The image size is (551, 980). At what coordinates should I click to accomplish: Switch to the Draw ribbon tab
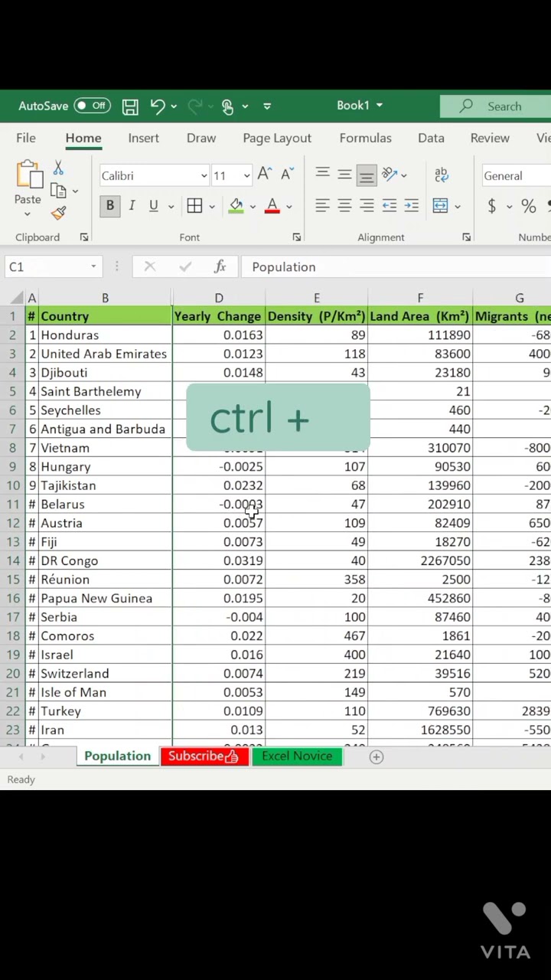(x=201, y=138)
